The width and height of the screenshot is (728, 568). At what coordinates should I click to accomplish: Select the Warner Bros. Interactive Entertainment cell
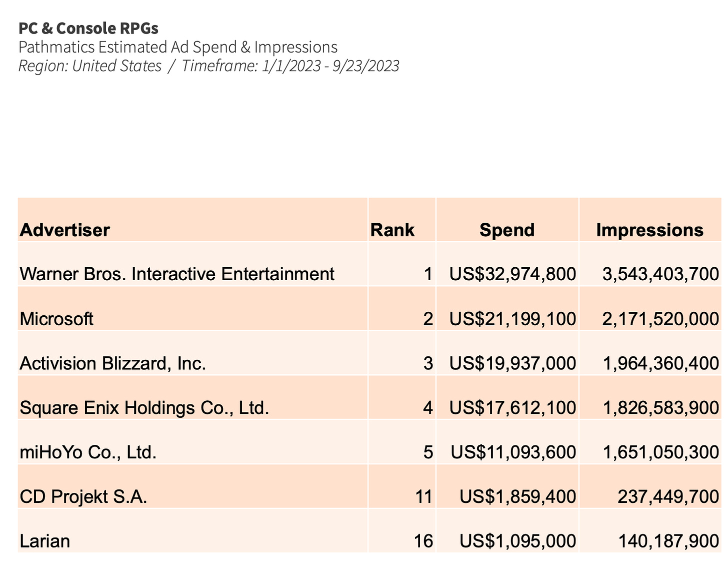point(177,274)
